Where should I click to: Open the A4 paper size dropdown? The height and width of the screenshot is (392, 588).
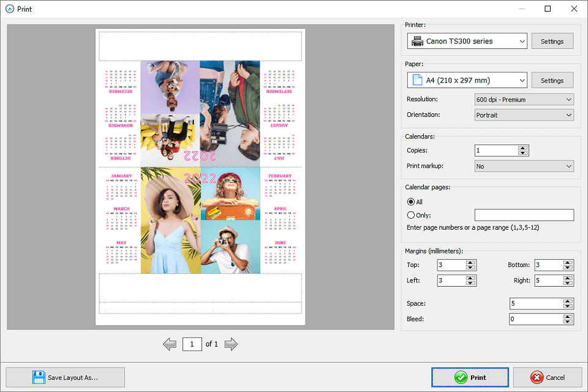(x=467, y=80)
